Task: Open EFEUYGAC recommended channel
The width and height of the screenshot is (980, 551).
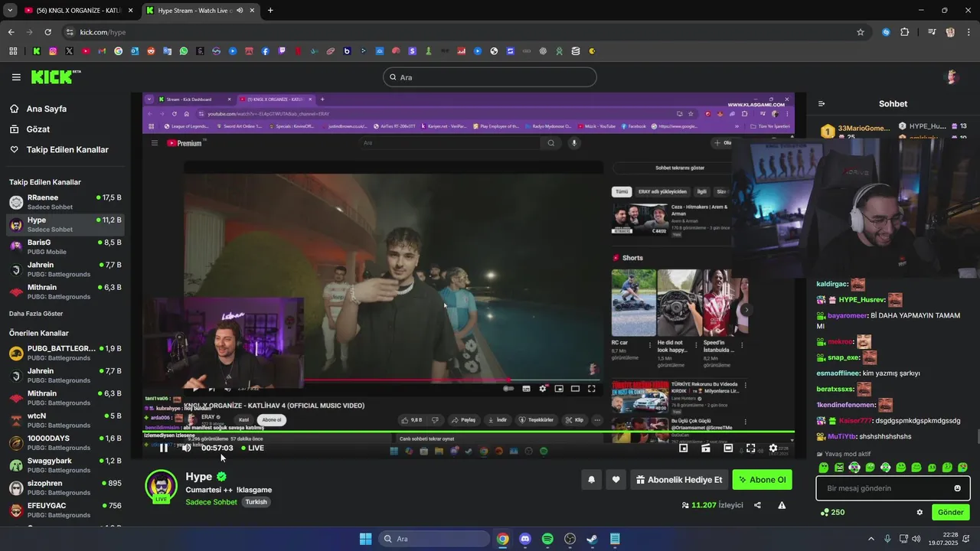Action: [x=65, y=510]
